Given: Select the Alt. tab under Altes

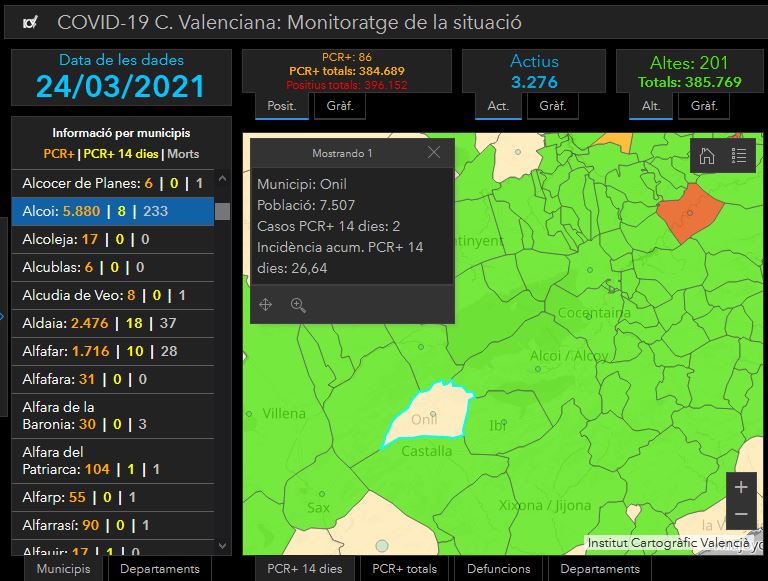Looking at the screenshot, I should [651, 105].
